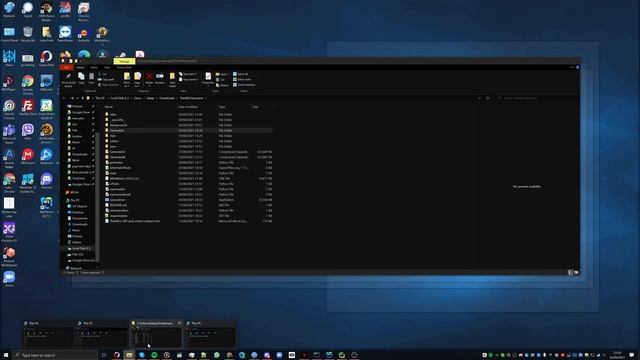Click the Forward arrow in File Explorer
The width and height of the screenshot is (640, 360).
tap(72, 98)
